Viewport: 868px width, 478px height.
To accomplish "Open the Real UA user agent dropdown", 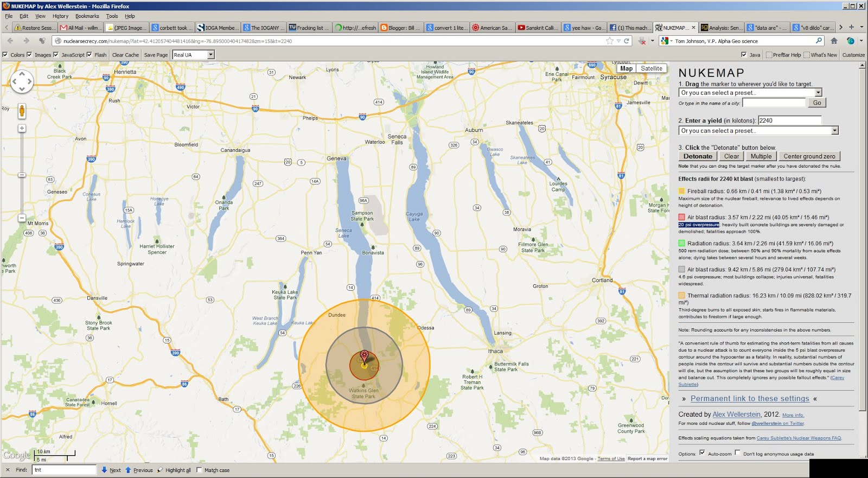I will coord(193,55).
